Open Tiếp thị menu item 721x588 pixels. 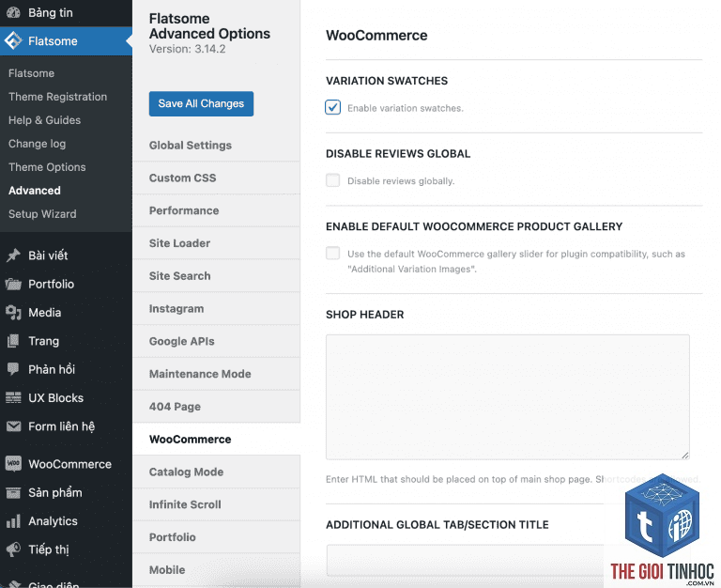pyautogui.click(x=66, y=549)
